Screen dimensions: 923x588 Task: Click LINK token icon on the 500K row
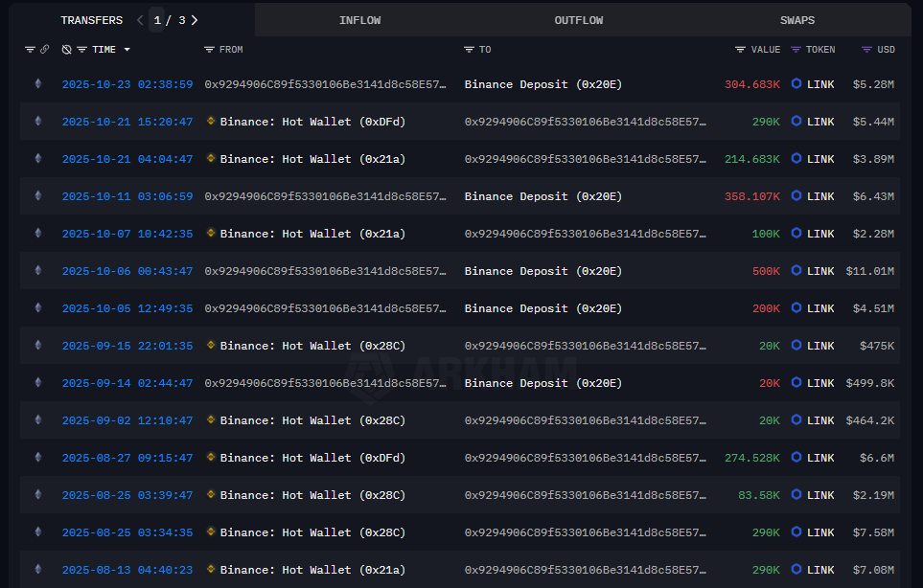click(x=796, y=270)
